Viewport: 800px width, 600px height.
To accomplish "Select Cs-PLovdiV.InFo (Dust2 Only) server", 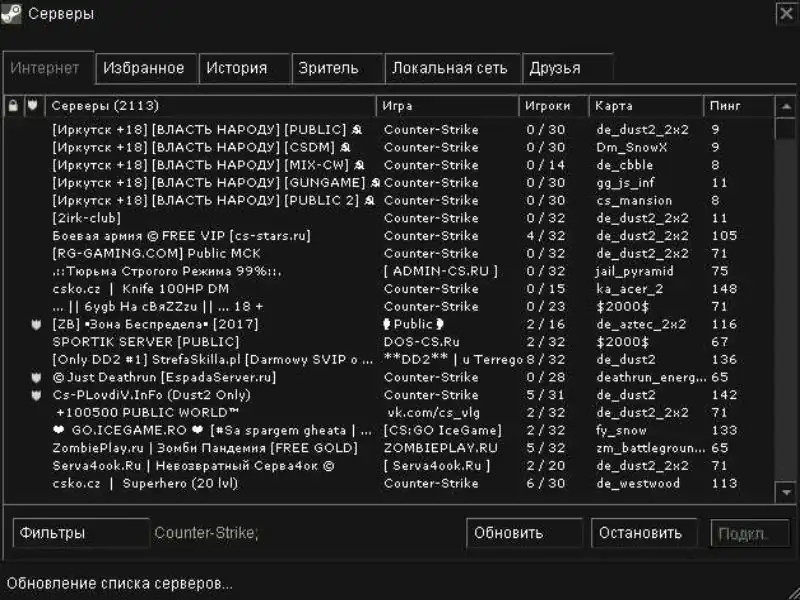I will [389, 395].
